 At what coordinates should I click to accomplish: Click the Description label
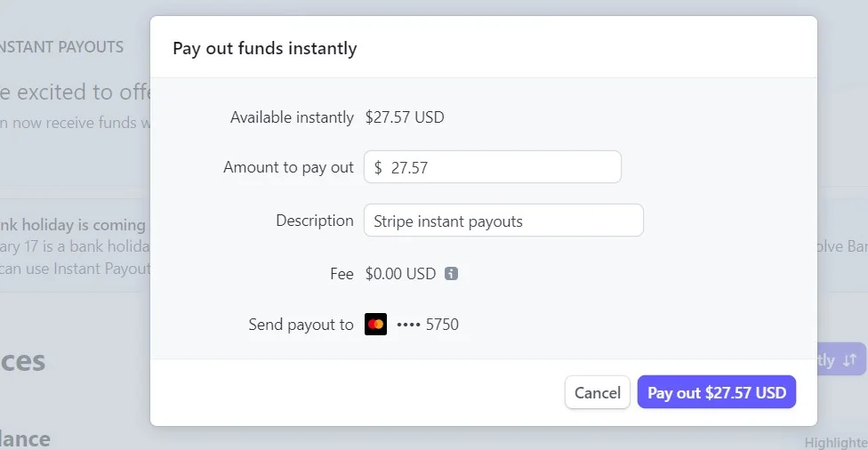315,221
